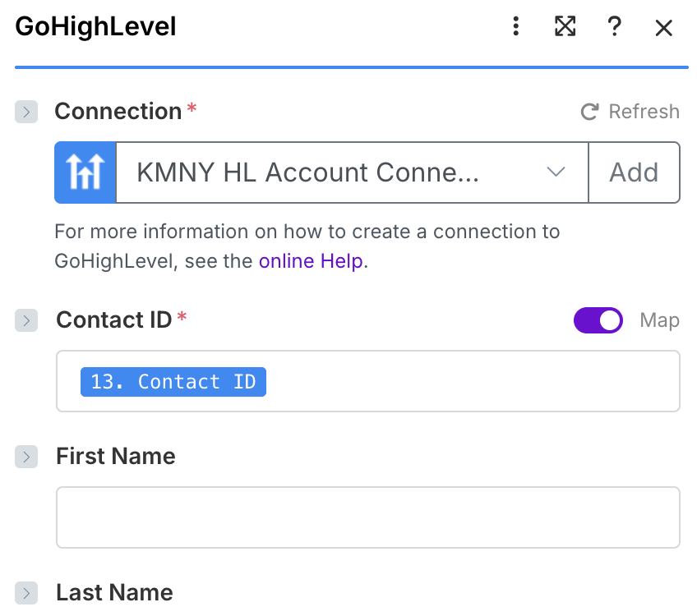Open the question mark help icon
The image size is (697, 616).
[614, 27]
